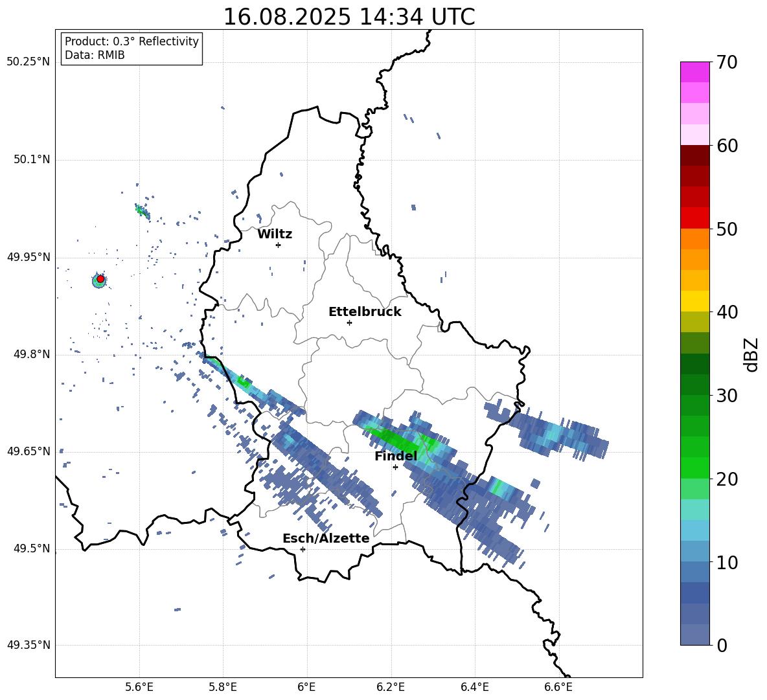This screenshot has width=767, height=700.
Task: Click the 'Product: 0.3° Reflectivity' text
Action: click(132, 41)
